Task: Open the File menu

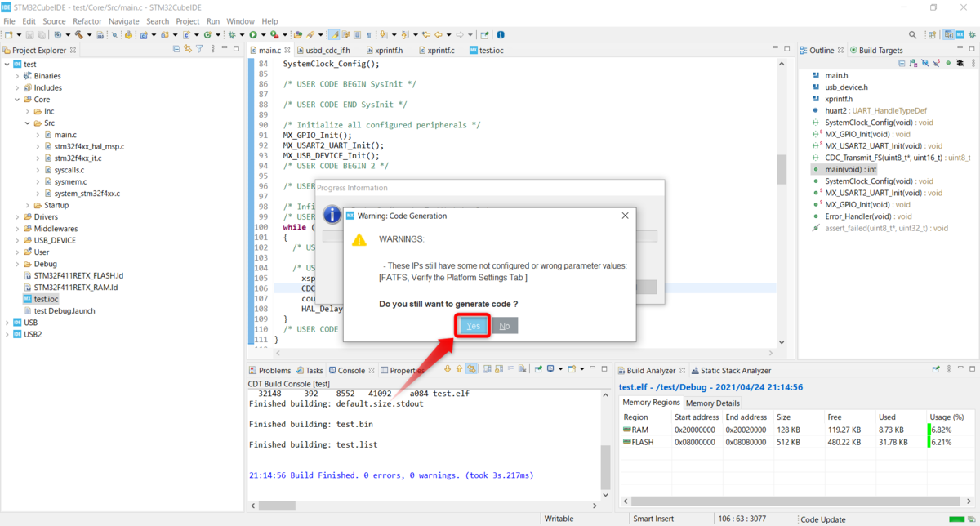Action: (9, 20)
